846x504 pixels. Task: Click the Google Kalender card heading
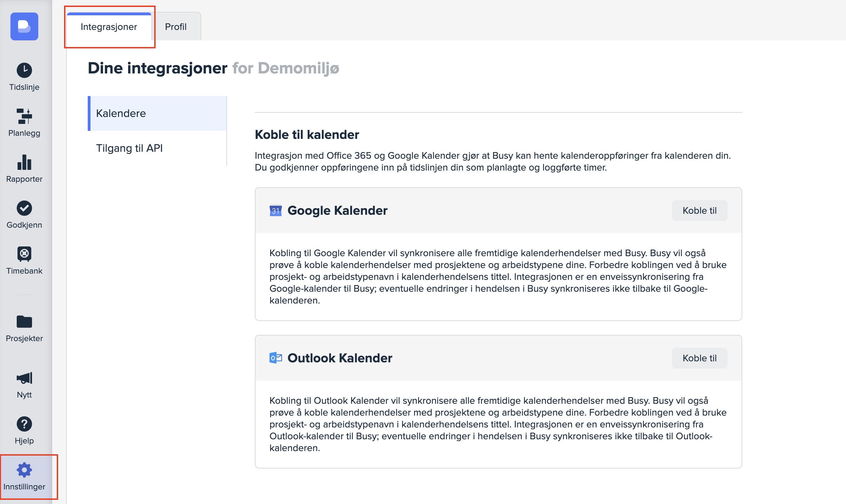(x=337, y=211)
